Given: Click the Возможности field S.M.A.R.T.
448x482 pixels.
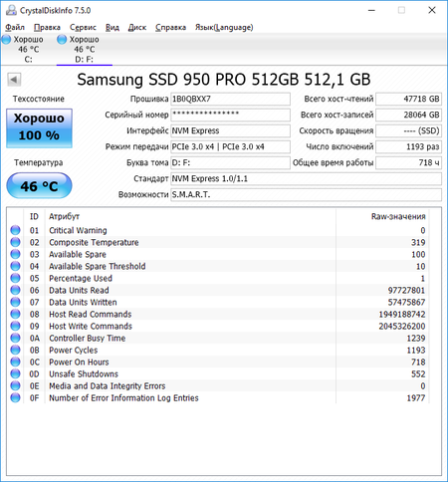Looking at the screenshot, I should pos(306,194).
